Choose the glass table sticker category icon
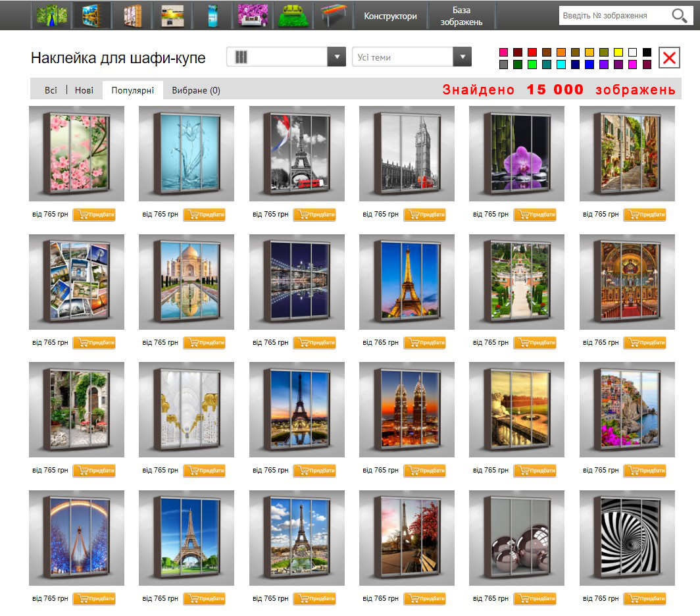The height and width of the screenshot is (616, 700). click(334, 15)
